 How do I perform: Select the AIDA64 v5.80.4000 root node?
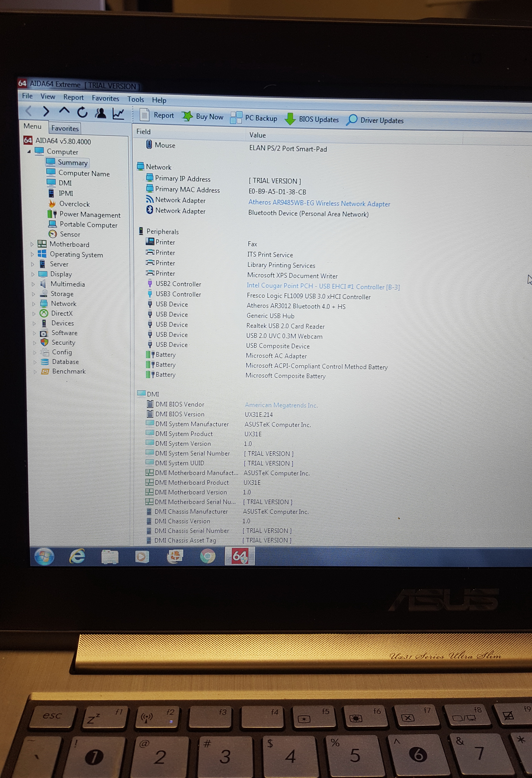pos(63,141)
